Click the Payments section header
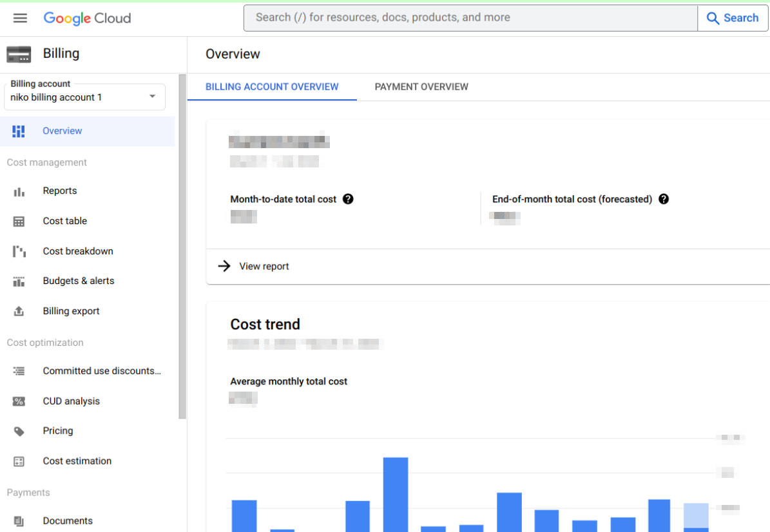 click(28, 493)
